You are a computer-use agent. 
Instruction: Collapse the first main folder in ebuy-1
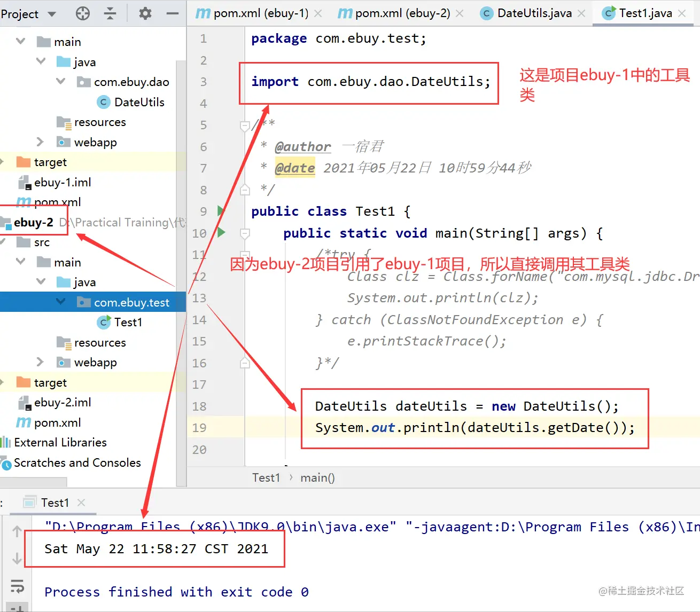21,41
